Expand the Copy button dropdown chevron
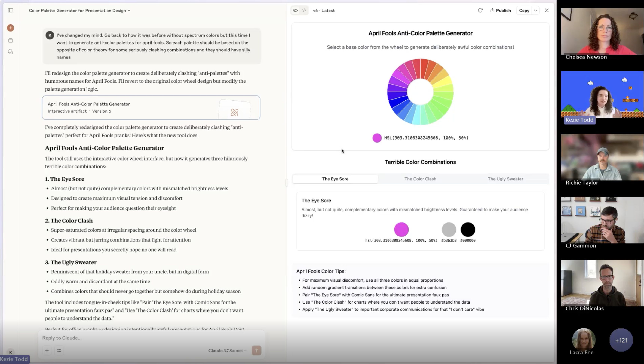The height and width of the screenshot is (364, 644). click(x=535, y=10)
